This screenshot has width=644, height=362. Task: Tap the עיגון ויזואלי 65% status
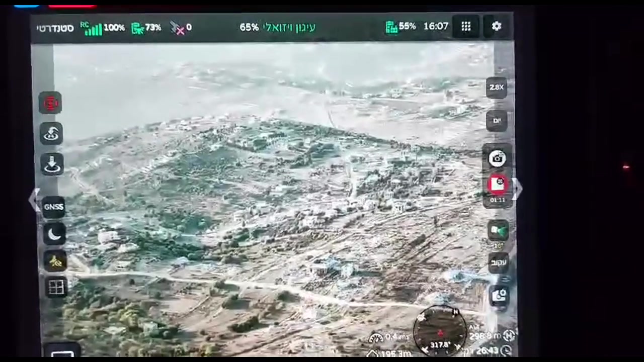(x=277, y=27)
